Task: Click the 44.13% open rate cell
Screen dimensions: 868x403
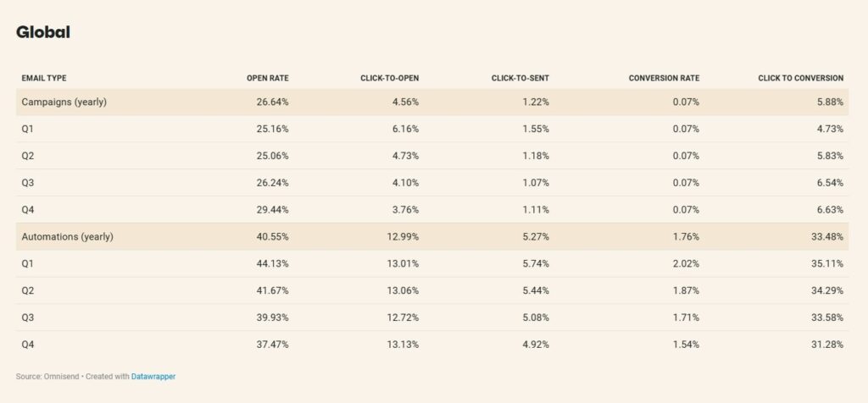Action: pos(273,264)
